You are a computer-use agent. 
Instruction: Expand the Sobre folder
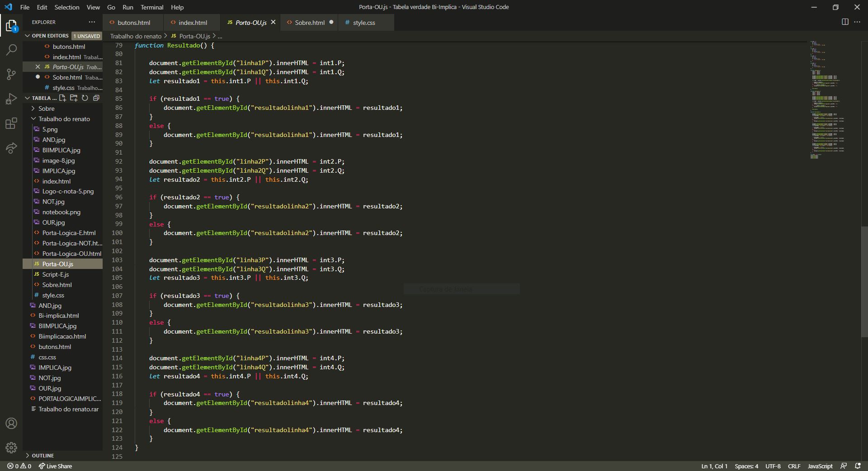coord(47,108)
